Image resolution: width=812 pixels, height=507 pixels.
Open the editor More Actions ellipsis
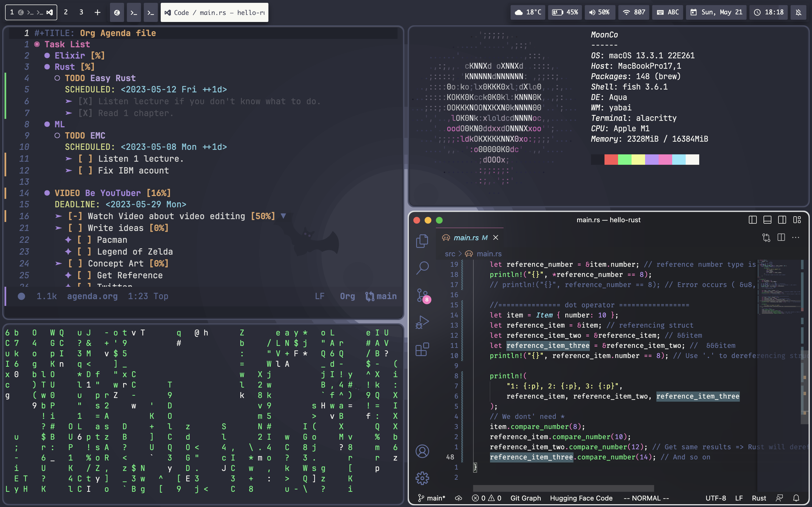(x=796, y=237)
